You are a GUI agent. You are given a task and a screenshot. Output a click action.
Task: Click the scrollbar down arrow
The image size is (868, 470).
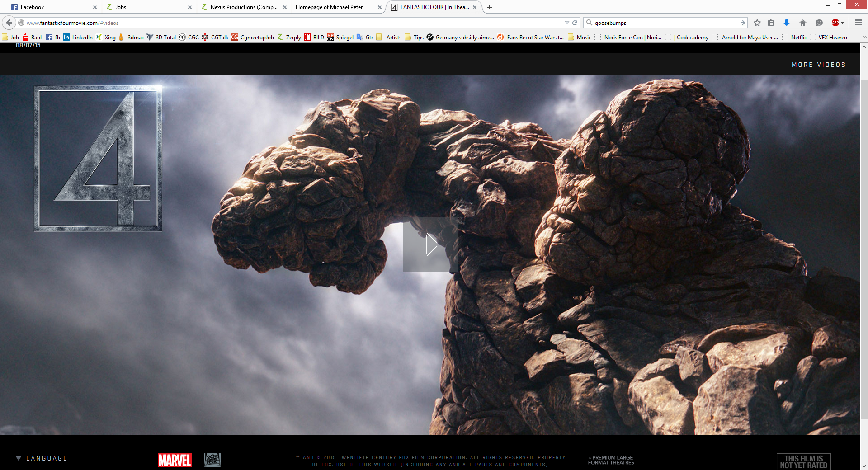864,466
